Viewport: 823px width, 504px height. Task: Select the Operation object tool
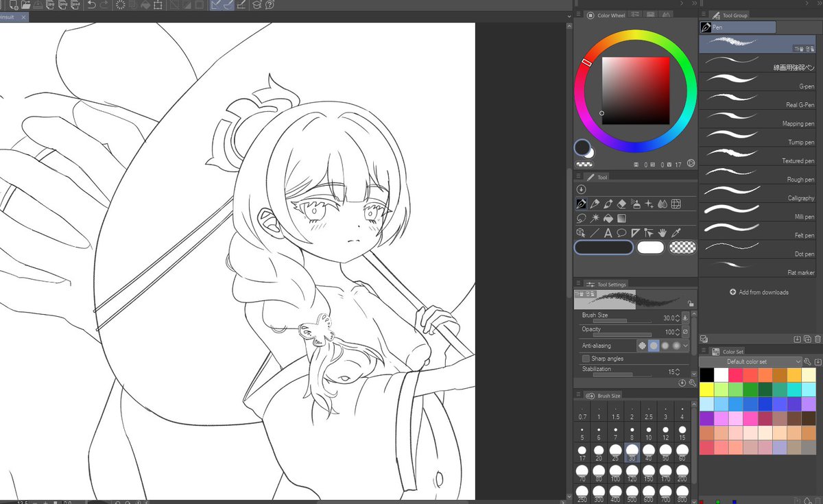[x=581, y=232]
